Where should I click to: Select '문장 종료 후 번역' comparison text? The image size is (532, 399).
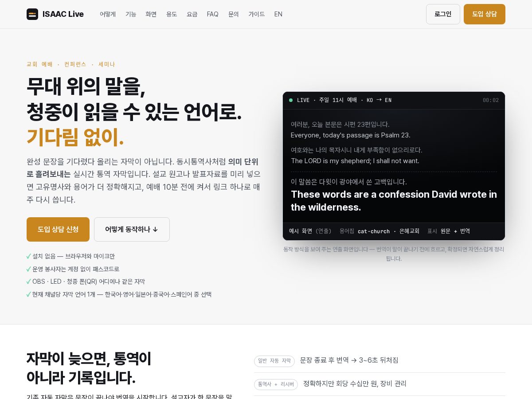349,360
